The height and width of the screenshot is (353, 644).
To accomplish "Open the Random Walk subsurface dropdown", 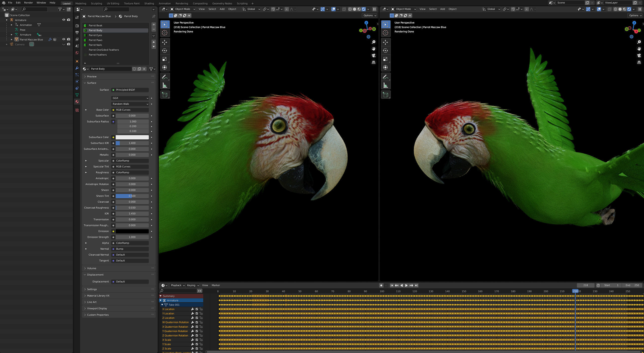I will coord(130,104).
